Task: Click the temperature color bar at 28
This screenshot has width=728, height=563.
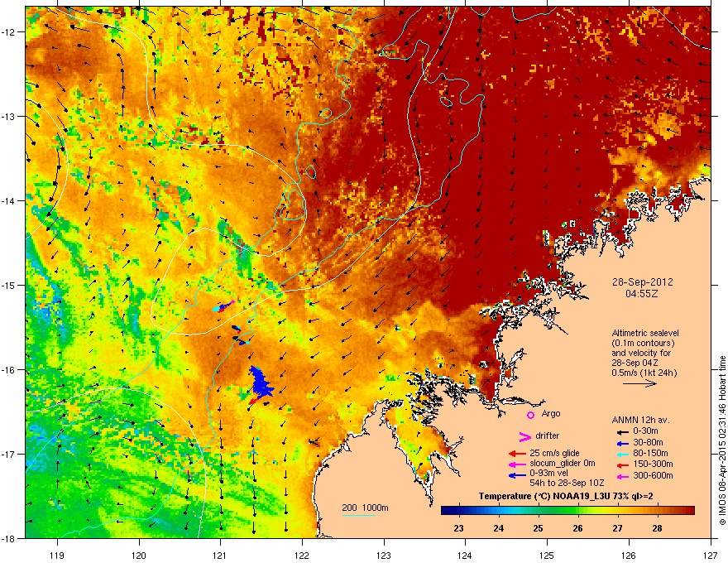Action: pos(657,511)
